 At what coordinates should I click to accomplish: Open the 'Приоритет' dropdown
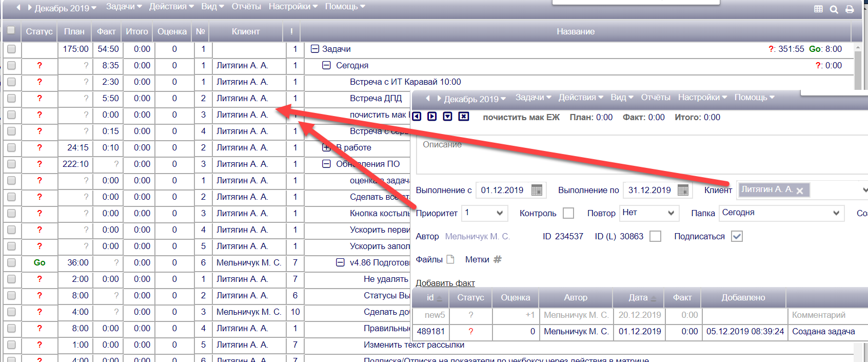pos(484,213)
